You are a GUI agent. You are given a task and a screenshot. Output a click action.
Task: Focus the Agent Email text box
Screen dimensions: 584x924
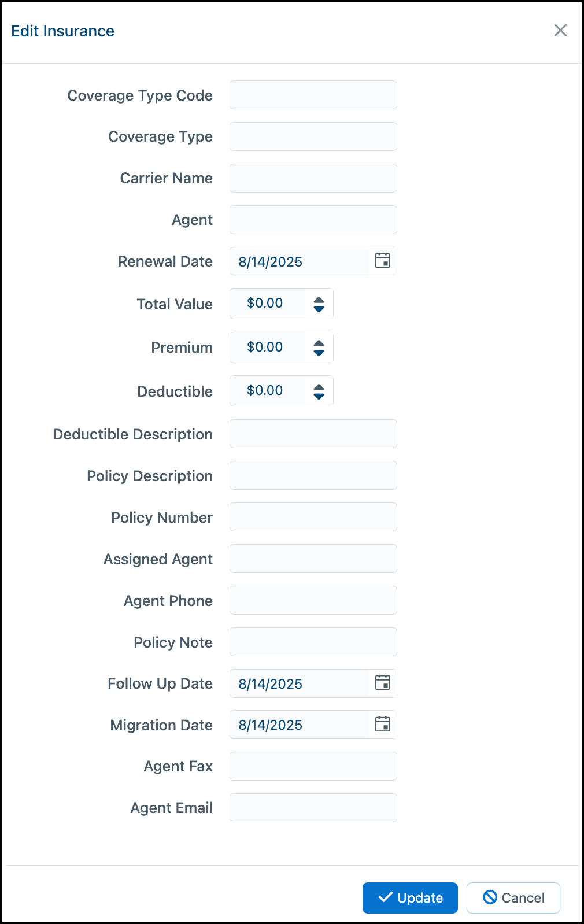[x=313, y=808]
